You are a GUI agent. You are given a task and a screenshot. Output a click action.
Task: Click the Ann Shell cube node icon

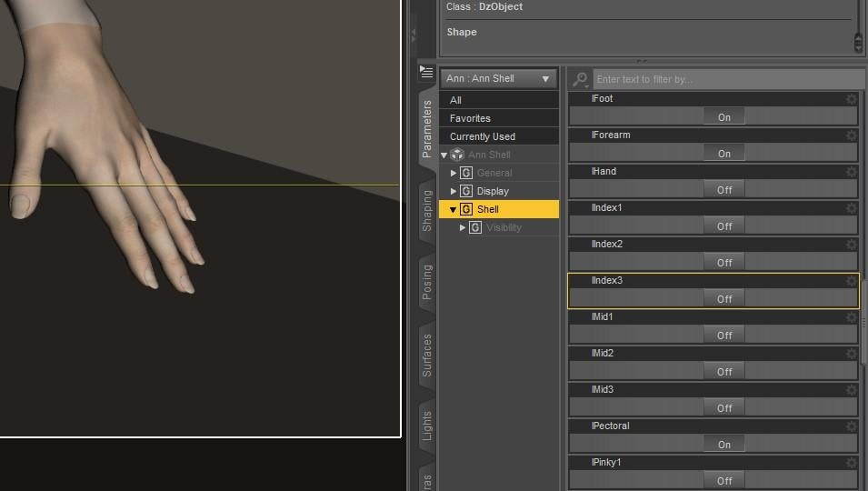coord(457,155)
